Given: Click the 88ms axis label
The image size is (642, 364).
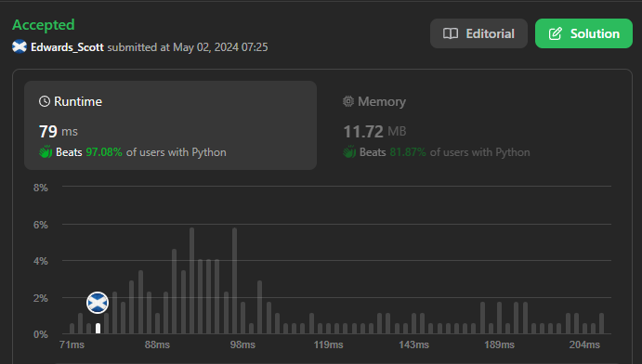Looking at the screenshot, I should [157, 344].
